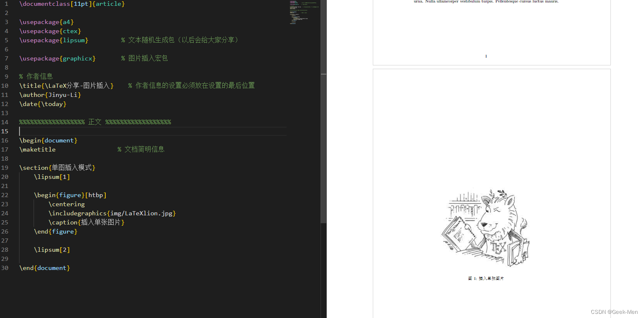Click line number 24 in the gutter
The height and width of the screenshot is (318, 644).
coord(5,213)
